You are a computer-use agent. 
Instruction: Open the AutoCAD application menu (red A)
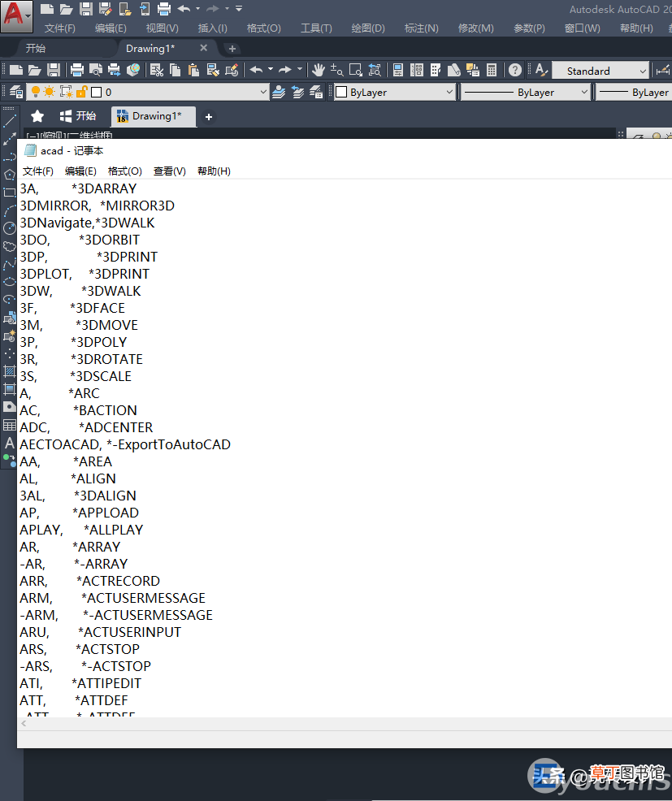[15, 15]
